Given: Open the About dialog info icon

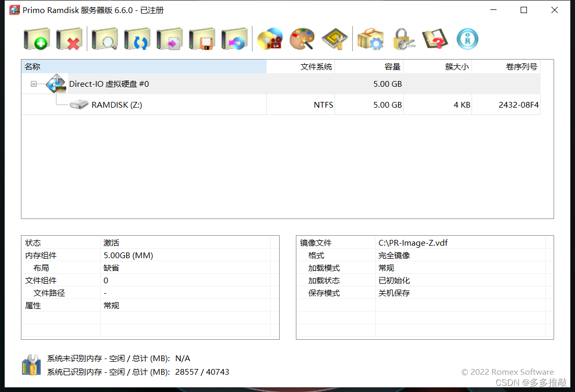Looking at the screenshot, I should [467, 38].
